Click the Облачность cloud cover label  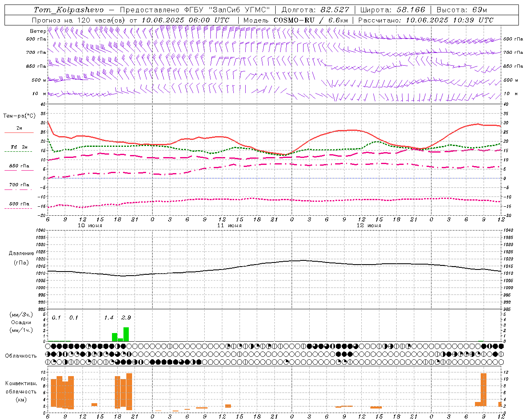pyautogui.click(x=21, y=356)
